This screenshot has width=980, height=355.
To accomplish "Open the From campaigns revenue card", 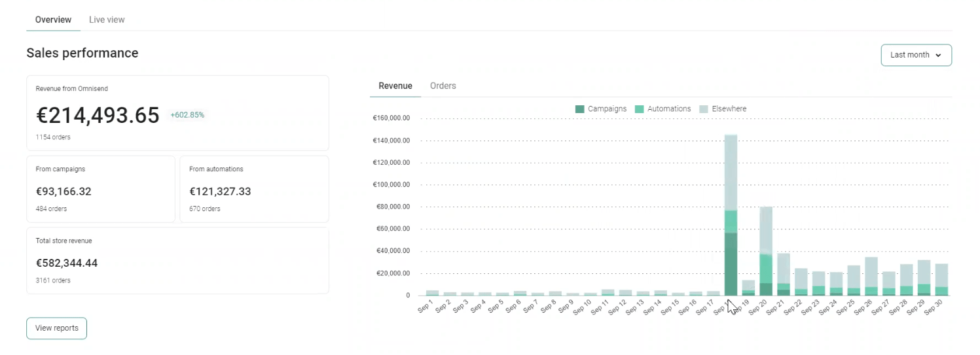I will click(101, 189).
